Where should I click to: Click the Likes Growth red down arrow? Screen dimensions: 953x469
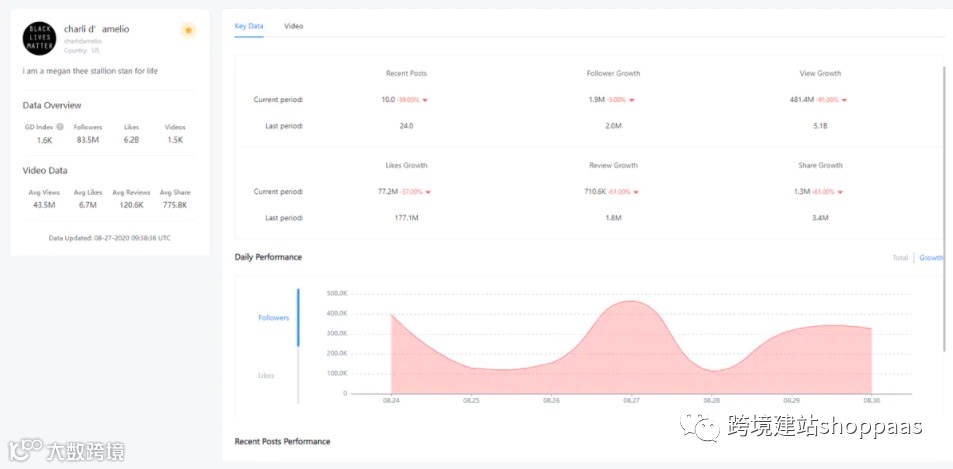coord(428,192)
